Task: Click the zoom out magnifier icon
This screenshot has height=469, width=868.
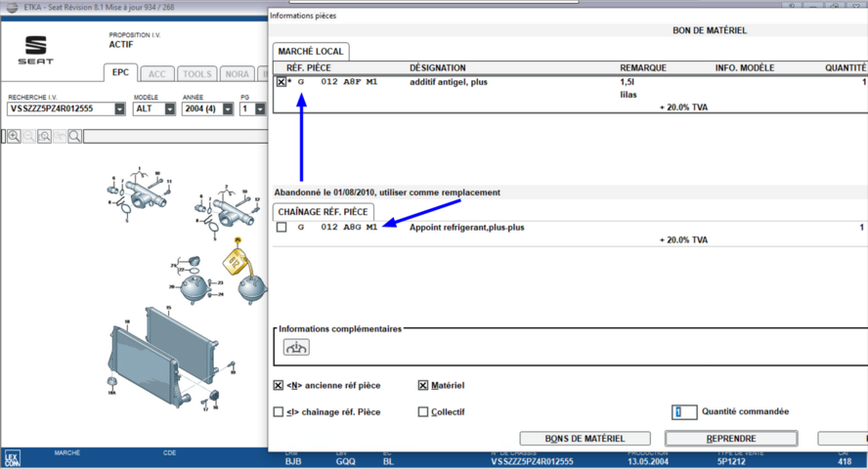Action: coord(28,136)
